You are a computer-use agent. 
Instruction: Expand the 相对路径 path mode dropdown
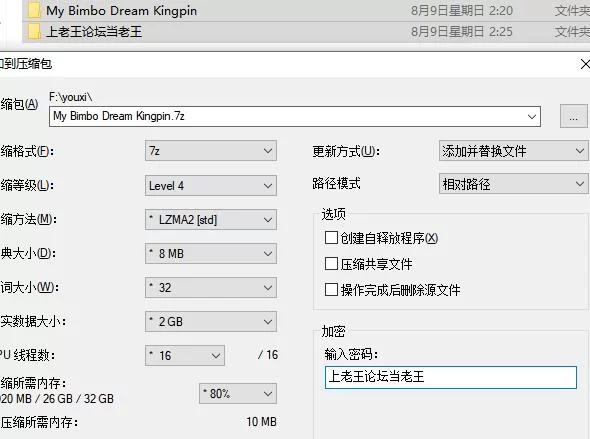pos(513,184)
